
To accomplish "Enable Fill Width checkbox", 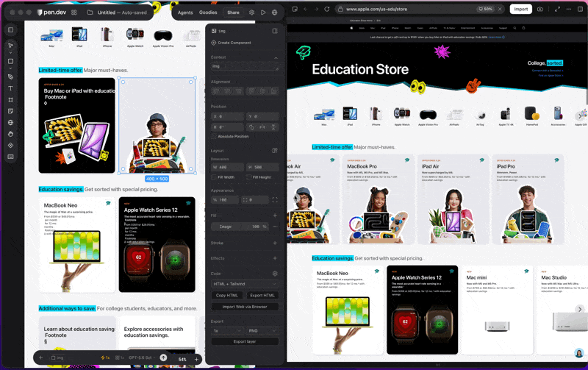I will click(x=214, y=177).
